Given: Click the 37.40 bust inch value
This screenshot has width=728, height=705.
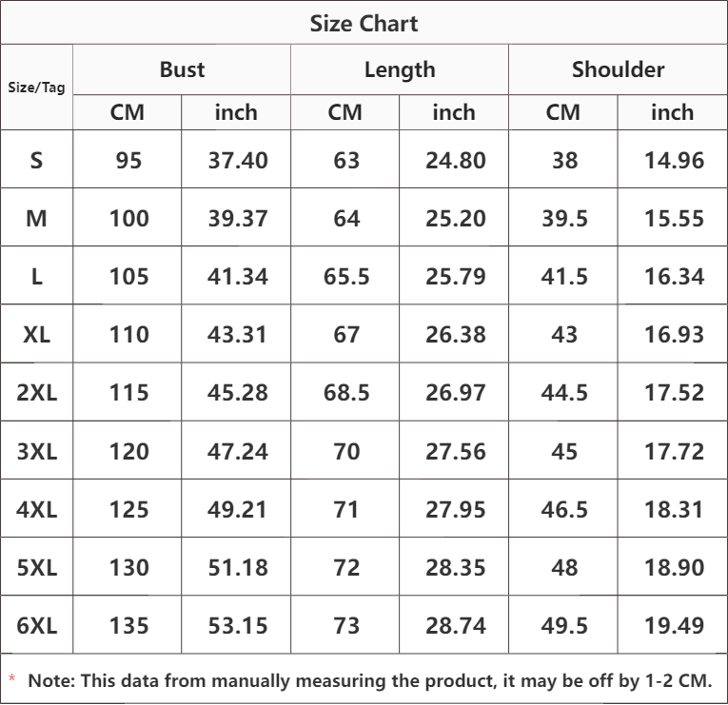Looking at the screenshot, I should pyautogui.click(x=238, y=160).
